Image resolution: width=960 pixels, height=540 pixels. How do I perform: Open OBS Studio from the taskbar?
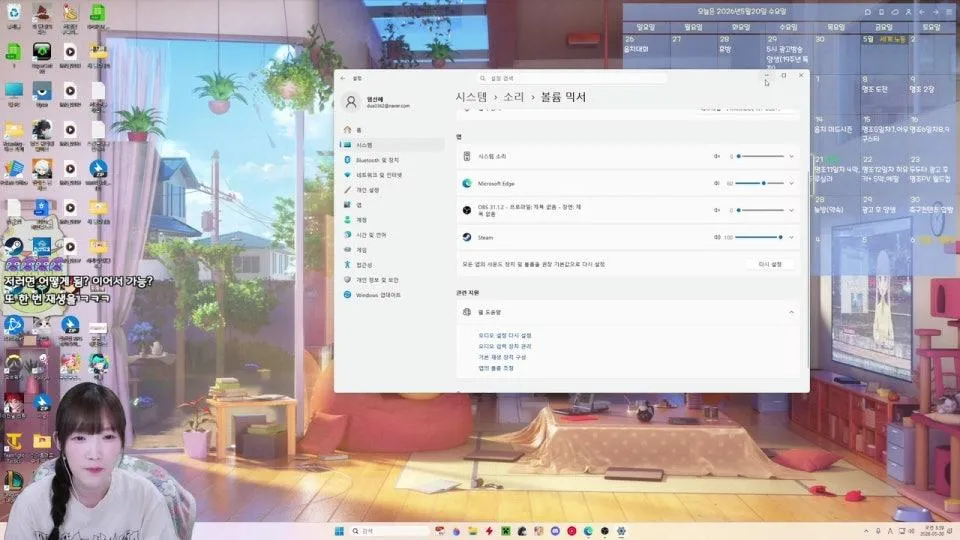tap(605, 531)
